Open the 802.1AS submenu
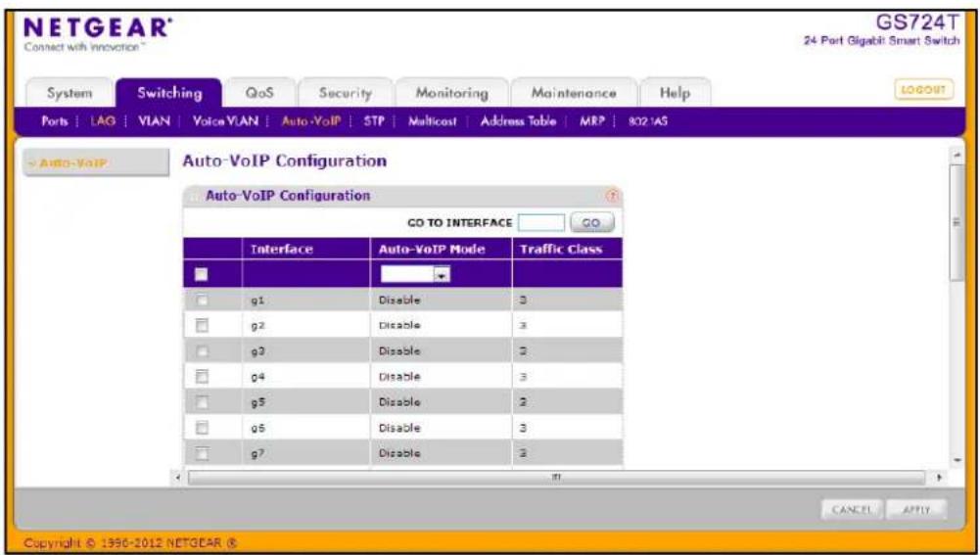 click(647, 122)
